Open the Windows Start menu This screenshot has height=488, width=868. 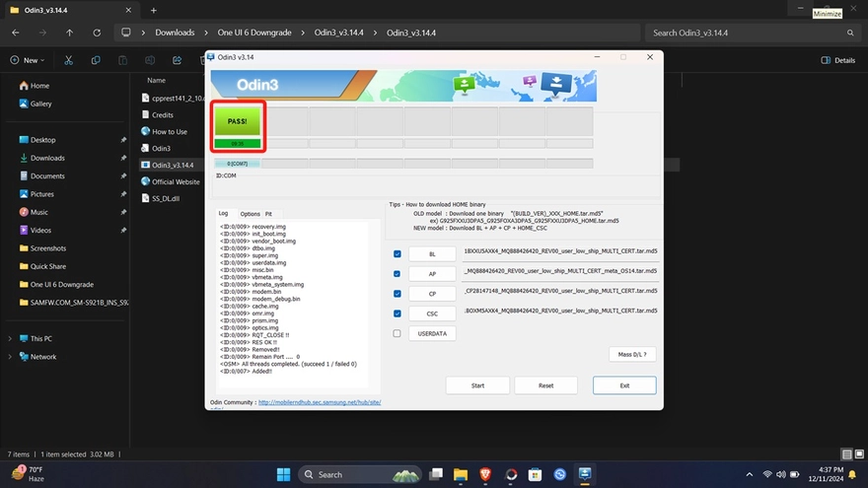[283, 474]
